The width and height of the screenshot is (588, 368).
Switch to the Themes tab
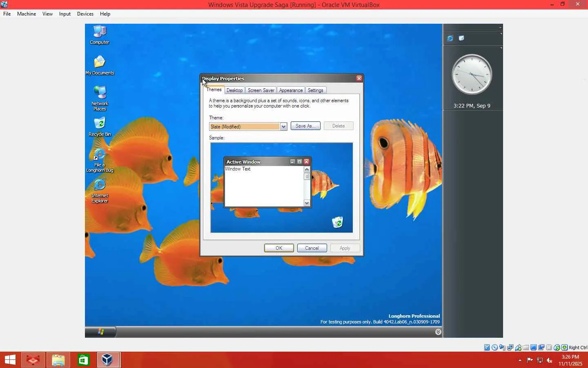tap(214, 90)
